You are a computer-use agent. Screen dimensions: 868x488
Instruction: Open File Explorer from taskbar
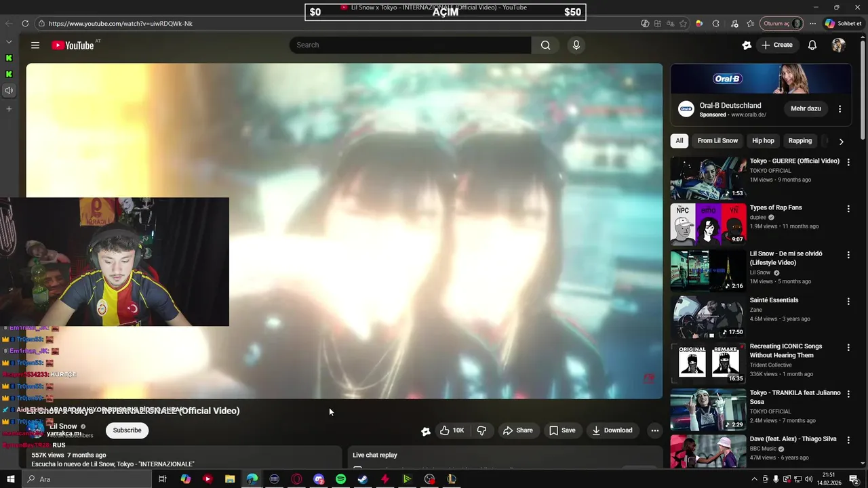pos(230,479)
